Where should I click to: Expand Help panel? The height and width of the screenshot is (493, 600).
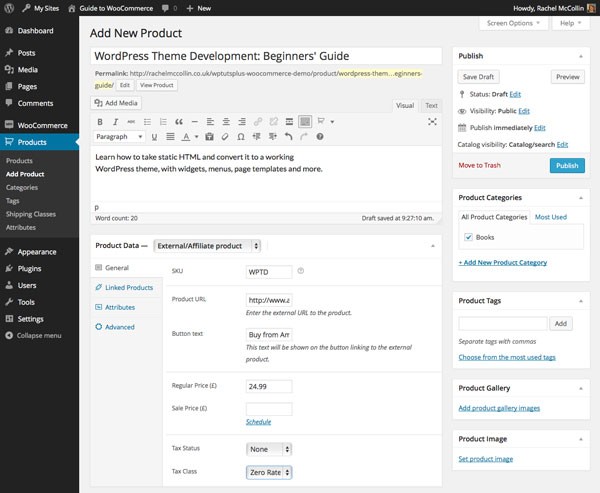(x=571, y=23)
